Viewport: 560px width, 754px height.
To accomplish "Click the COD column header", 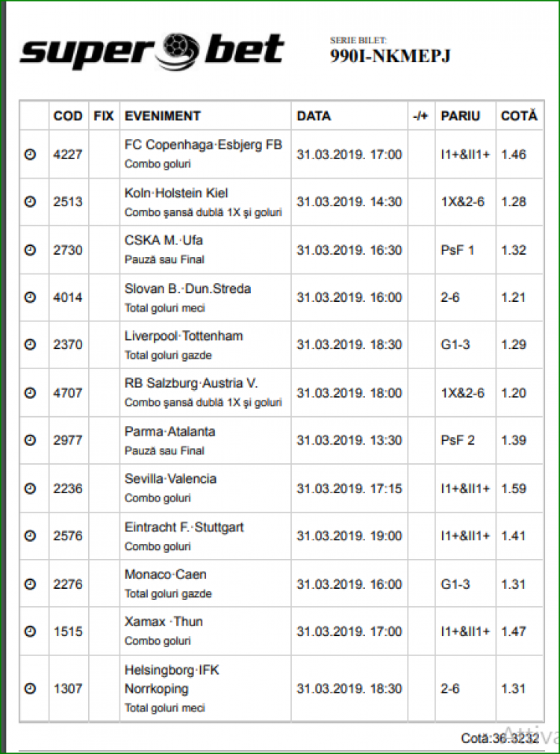I will pos(68,116).
